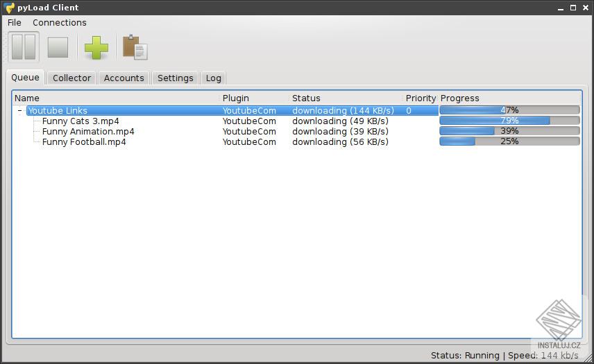Minimize the pyLoad Client window
The width and height of the screenshot is (594, 364).
click(561, 8)
